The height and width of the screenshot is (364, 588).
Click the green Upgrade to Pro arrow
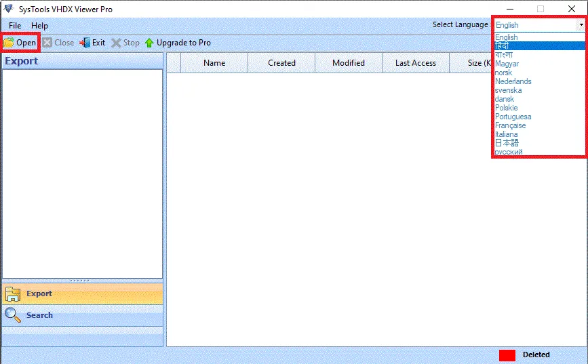pos(149,43)
